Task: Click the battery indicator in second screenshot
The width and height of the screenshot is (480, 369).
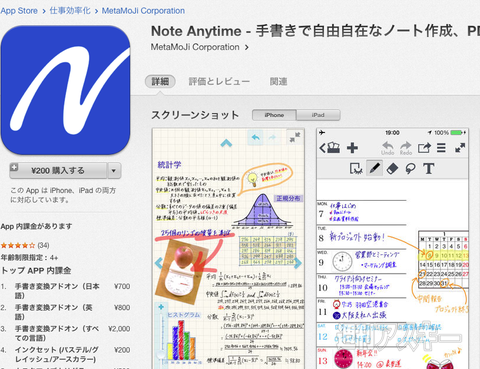Action: coord(457,133)
